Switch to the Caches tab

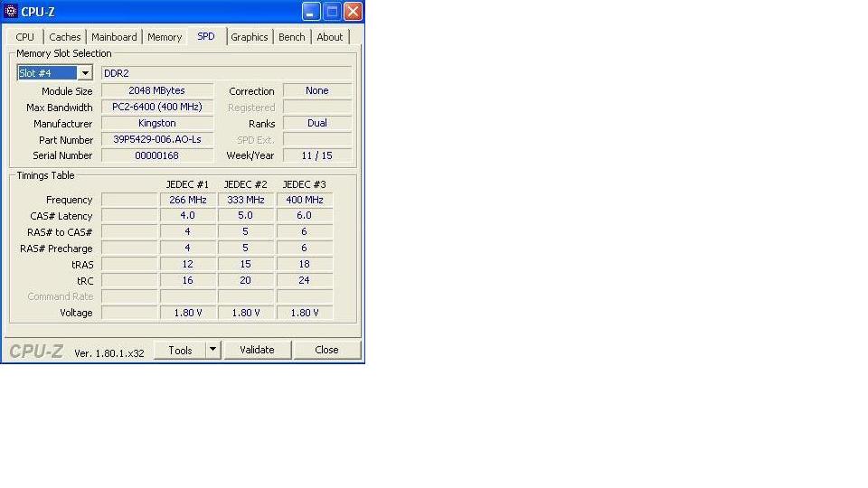coord(65,37)
